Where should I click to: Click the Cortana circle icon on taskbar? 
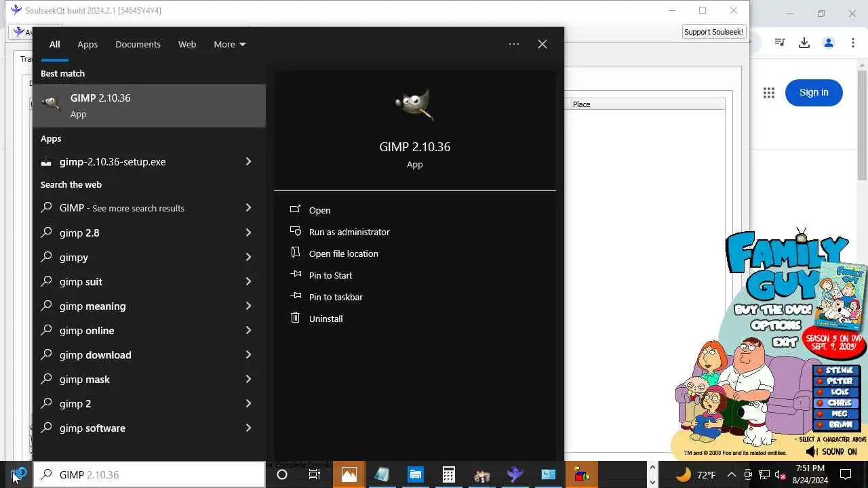click(282, 474)
